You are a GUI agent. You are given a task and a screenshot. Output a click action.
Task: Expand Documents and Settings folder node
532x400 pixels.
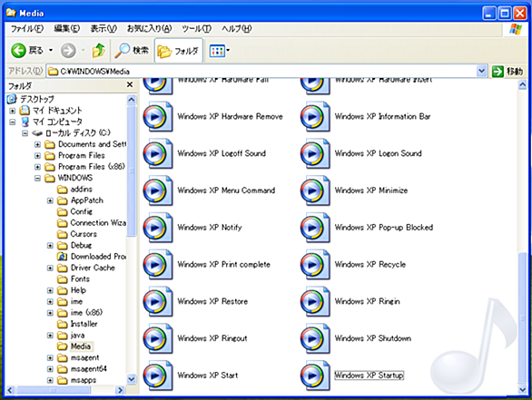[37, 145]
